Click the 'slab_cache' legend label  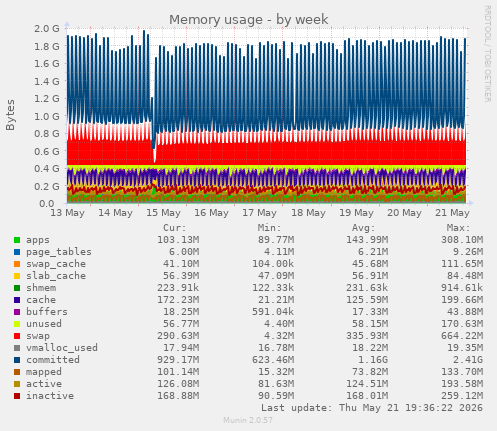coord(56,276)
